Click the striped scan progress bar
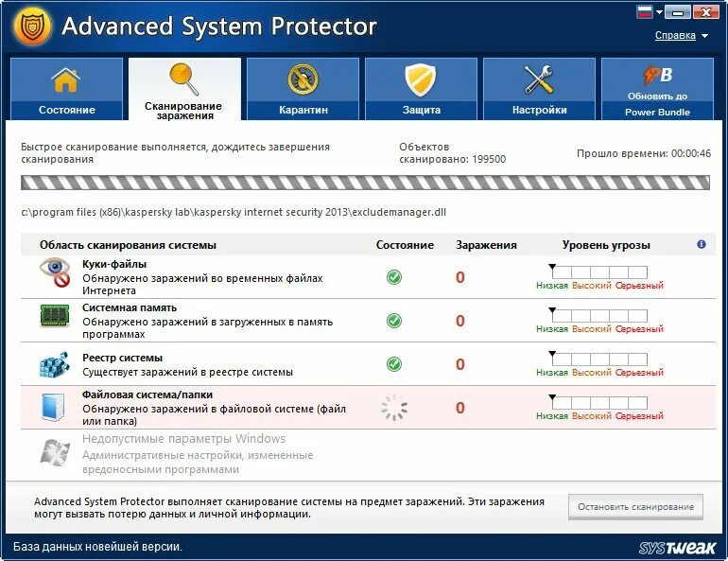 coord(365,183)
